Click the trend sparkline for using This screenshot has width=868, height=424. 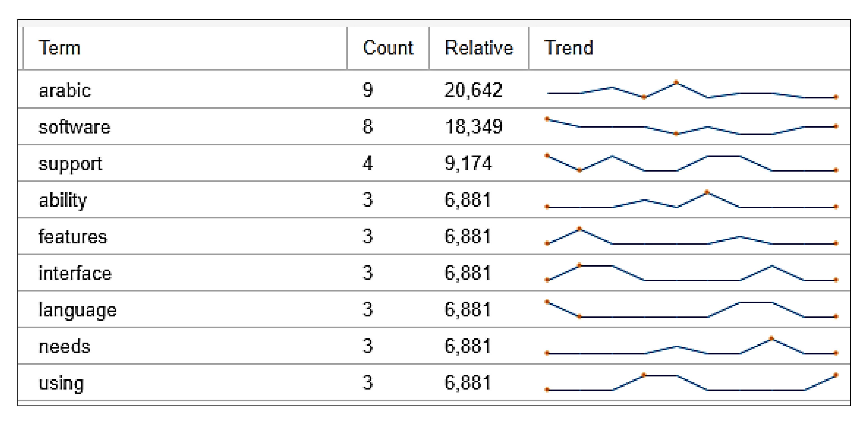(691, 383)
